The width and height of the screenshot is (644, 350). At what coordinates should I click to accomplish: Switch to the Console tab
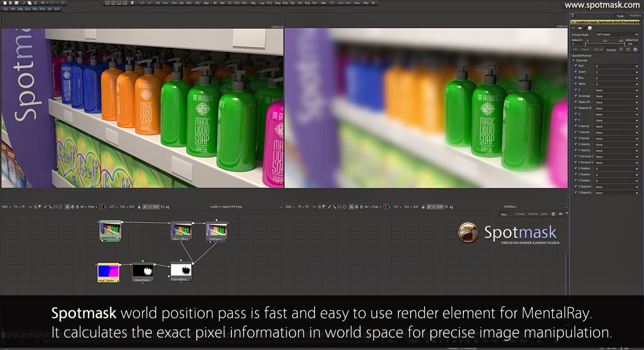520,214
